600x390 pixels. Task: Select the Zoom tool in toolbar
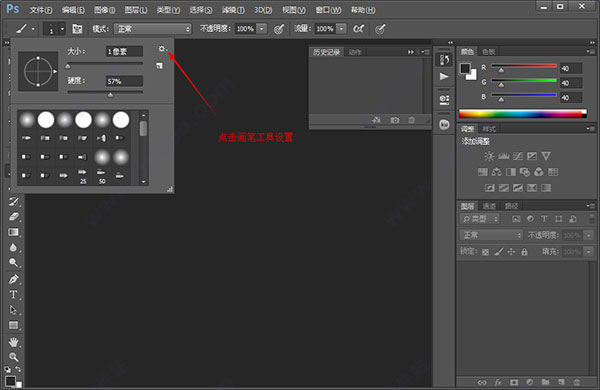(13, 357)
